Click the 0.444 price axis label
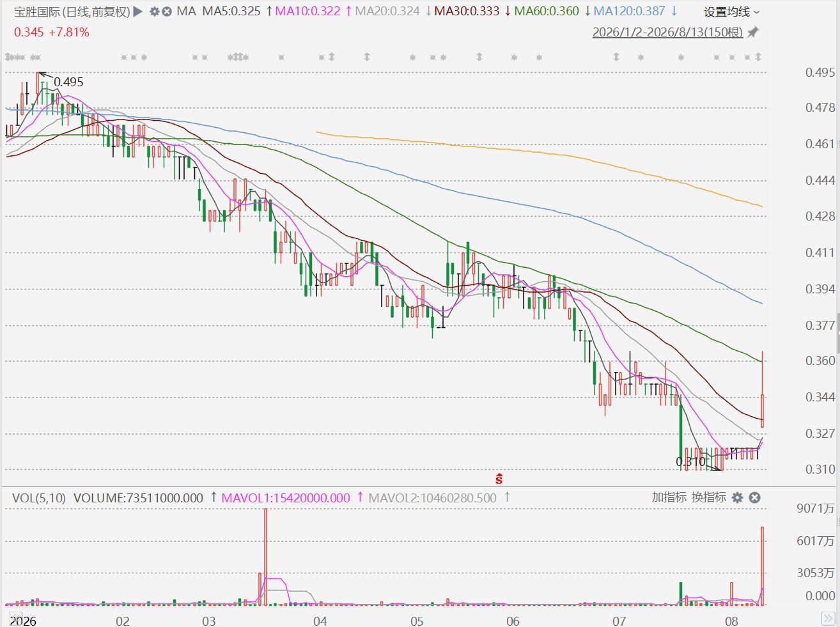The width and height of the screenshot is (840, 627). [820, 180]
